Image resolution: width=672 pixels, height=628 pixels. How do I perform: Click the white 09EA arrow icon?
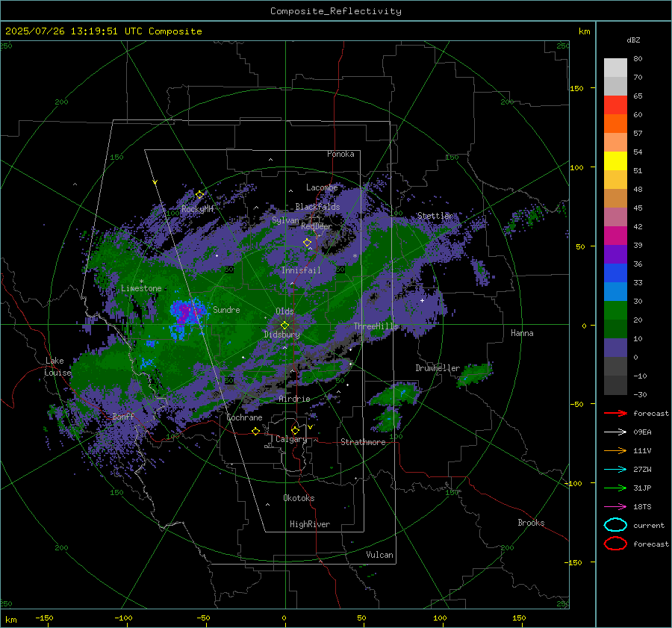pyautogui.click(x=615, y=432)
